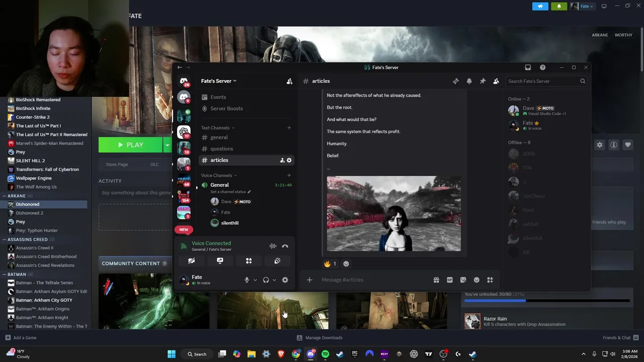Screen dimensions: 644x362
Task: Open Windows Start menu
Action: [x=172, y=354]
